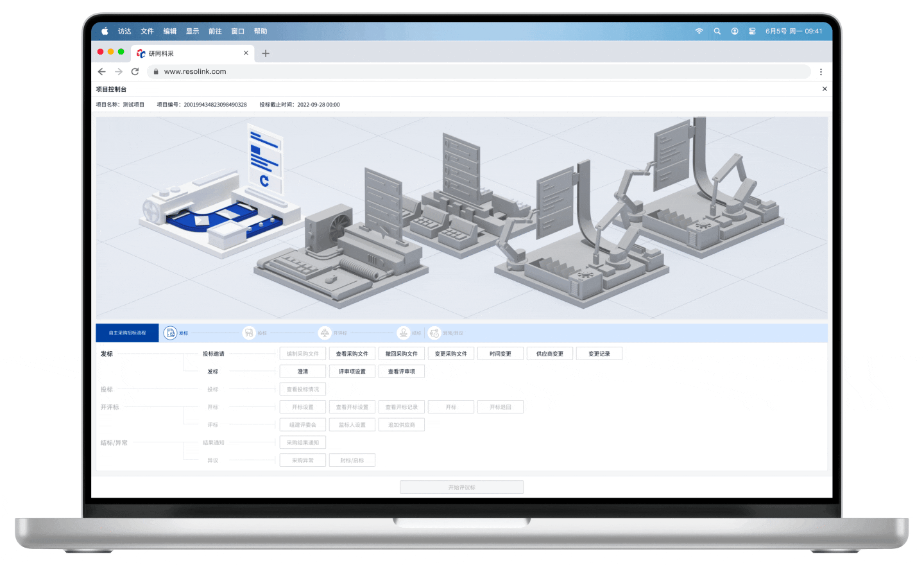Click the 投标截止时间 2022-09-28 00:00 text

(x=300, y=105)
